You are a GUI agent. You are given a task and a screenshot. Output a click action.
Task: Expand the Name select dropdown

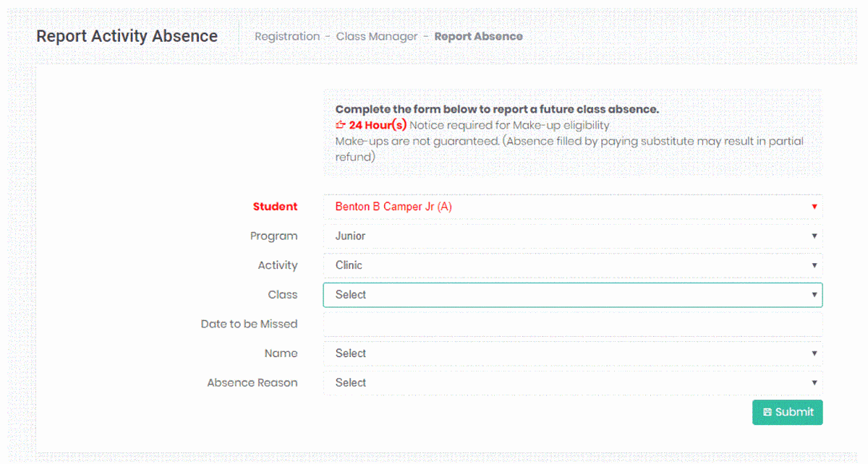(x=572, y=353)
